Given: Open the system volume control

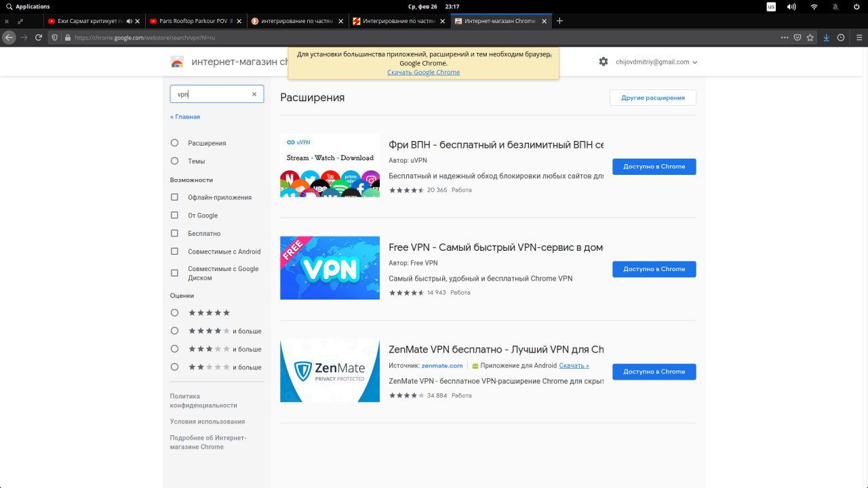Looking at the screenshot, I should click(791, 6).
